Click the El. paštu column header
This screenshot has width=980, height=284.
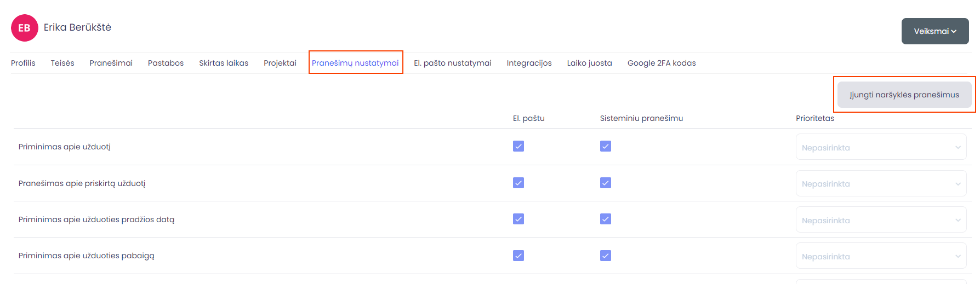529,118
